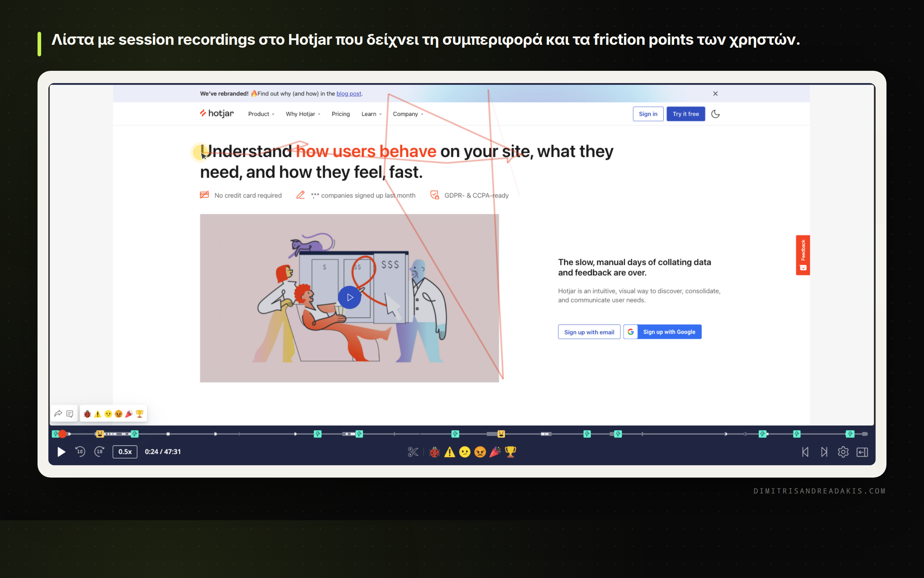This screenshot has width=924, height=578.
Task: Toggle the side panel collapse icon
Action: coord(862,452)
